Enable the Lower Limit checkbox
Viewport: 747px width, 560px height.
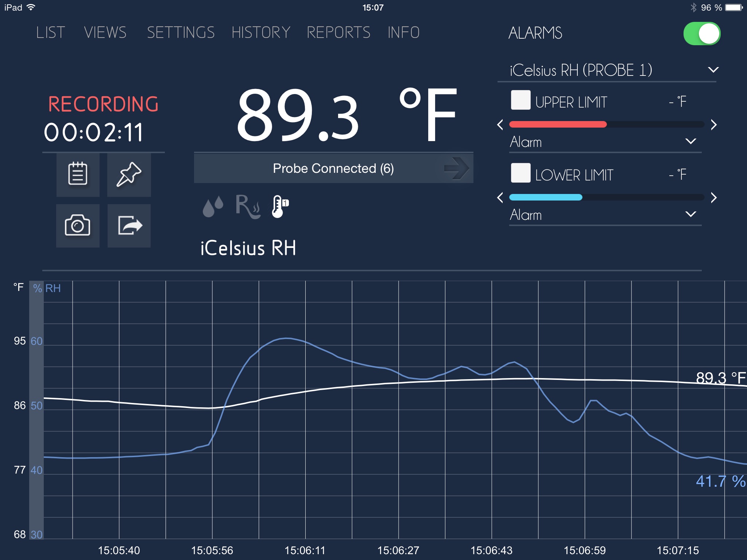coord(520,173)
